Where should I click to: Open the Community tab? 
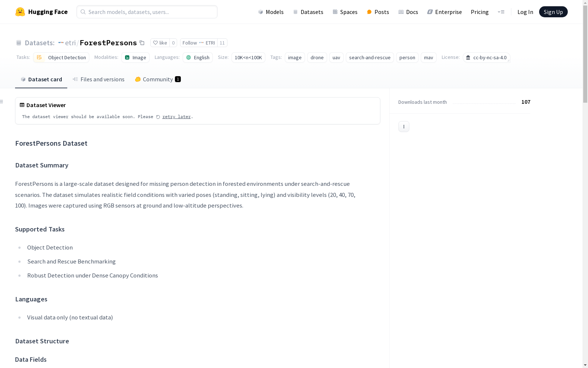158,79
